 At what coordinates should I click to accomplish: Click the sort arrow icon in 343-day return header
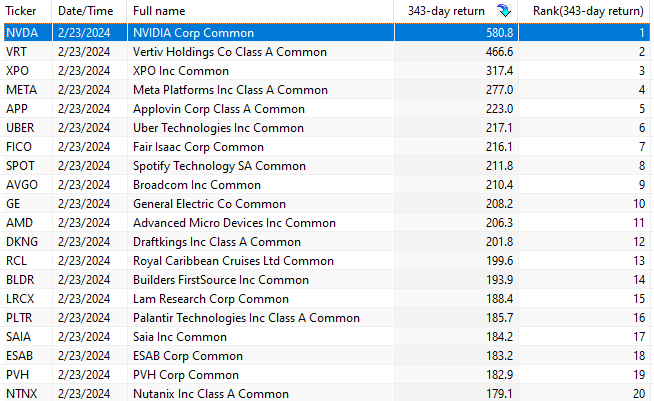(x=504, y=10)
